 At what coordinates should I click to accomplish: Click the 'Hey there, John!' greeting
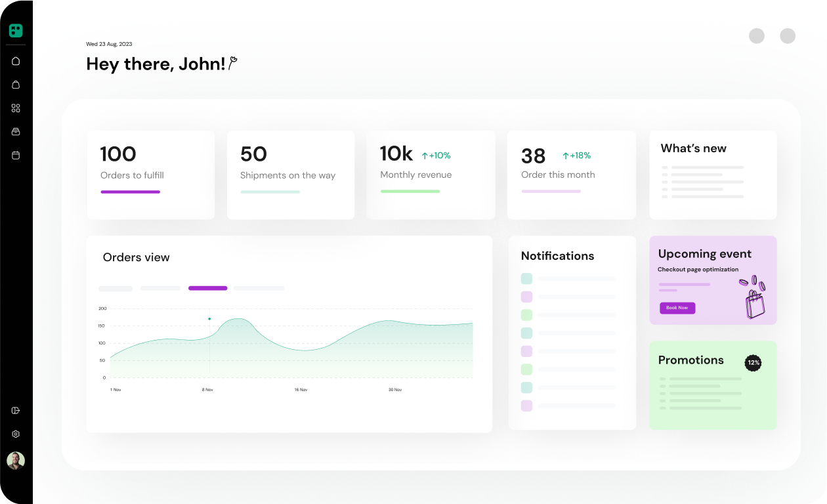(x=156, y=64)
